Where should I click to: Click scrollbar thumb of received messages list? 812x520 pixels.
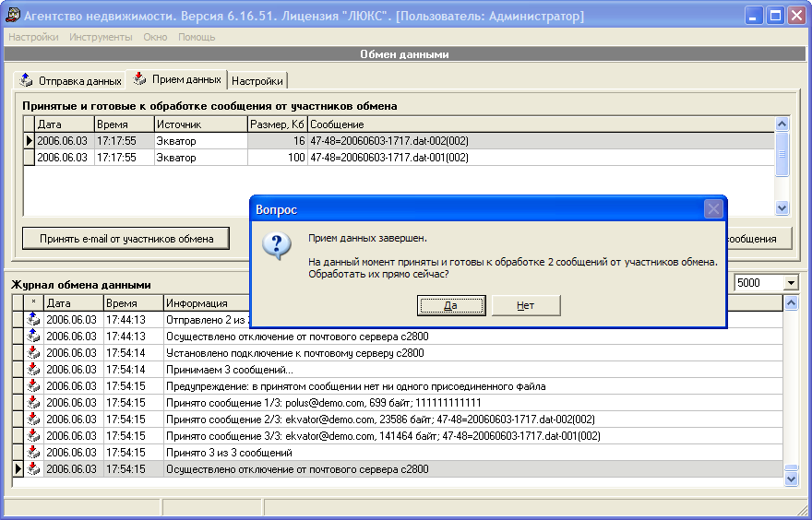pos(782,154)
